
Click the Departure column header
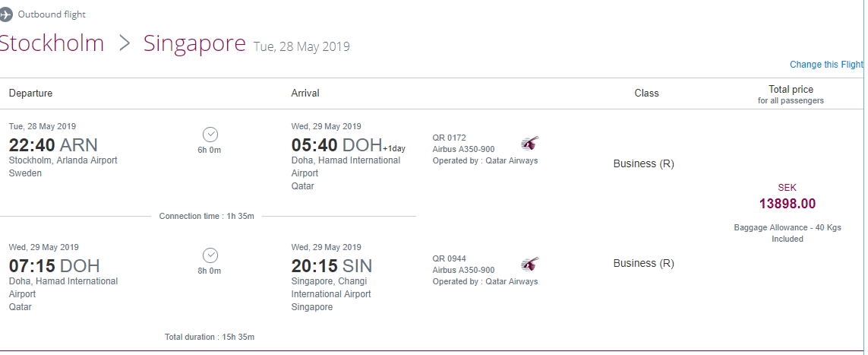[x=30, y=94]
